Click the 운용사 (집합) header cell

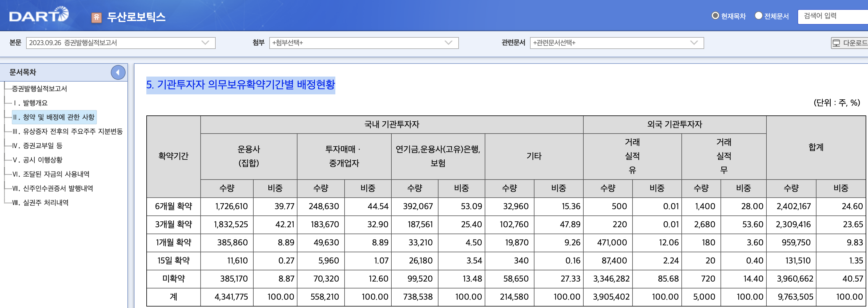249,156
